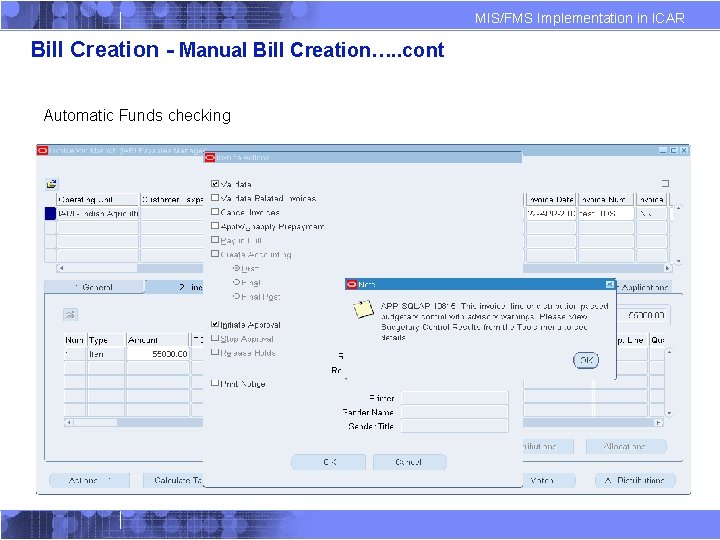This screenshot has width=720, height=540.
Task: Click the Operating Unit column header
Action: (97, 199)
